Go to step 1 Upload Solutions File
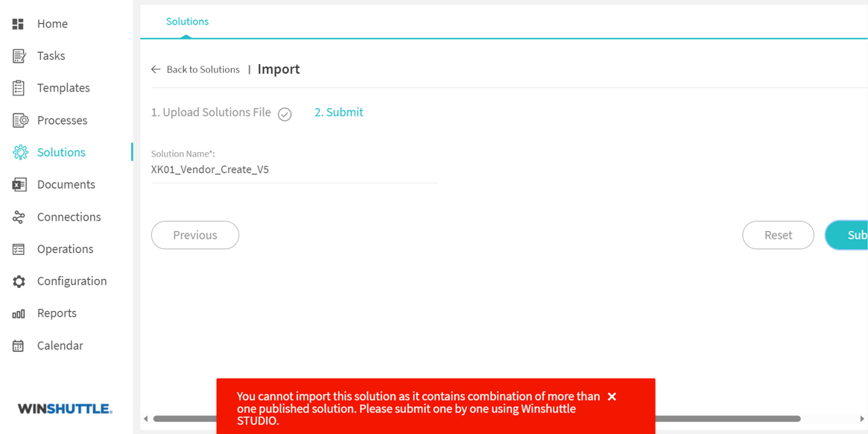This screenshot has width=868, height=434. 211,113
